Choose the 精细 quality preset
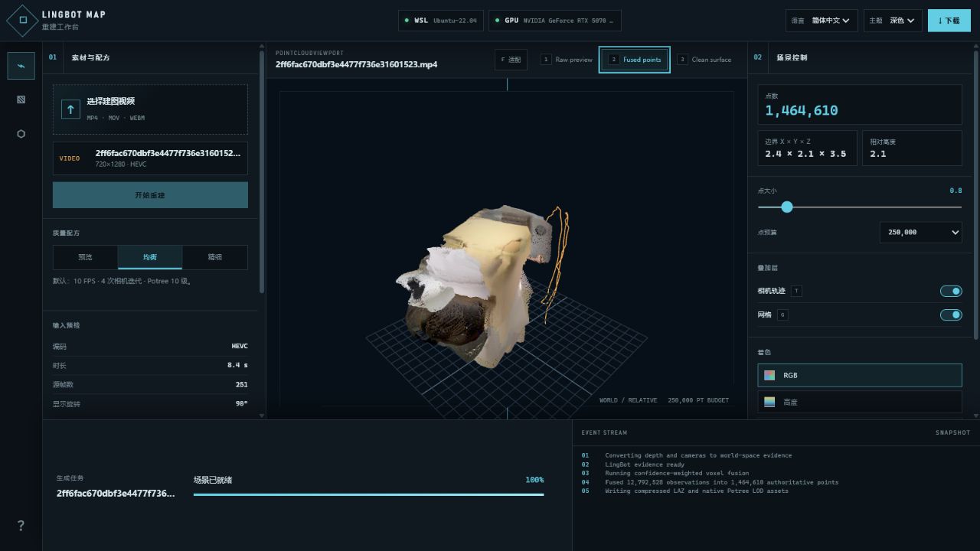Viewport: 980px width, 551px height. click(215, 257)
